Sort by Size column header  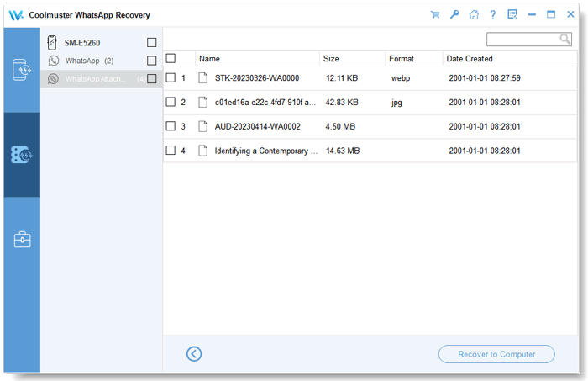click(352, 59)
